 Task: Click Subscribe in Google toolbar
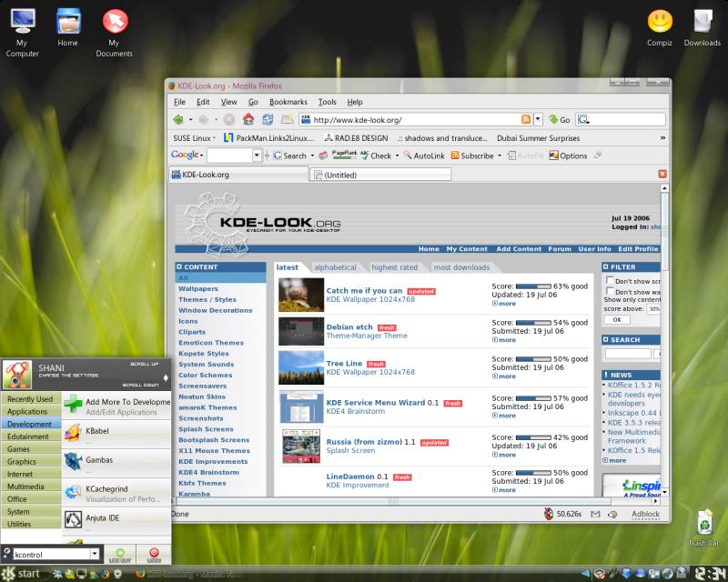pos(472,156)
